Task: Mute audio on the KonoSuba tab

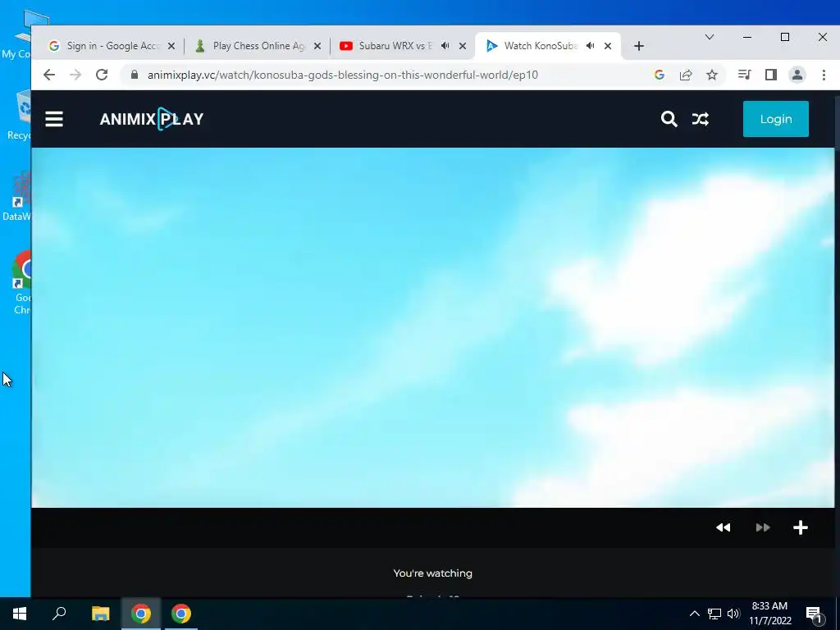Action: [591, 46]
